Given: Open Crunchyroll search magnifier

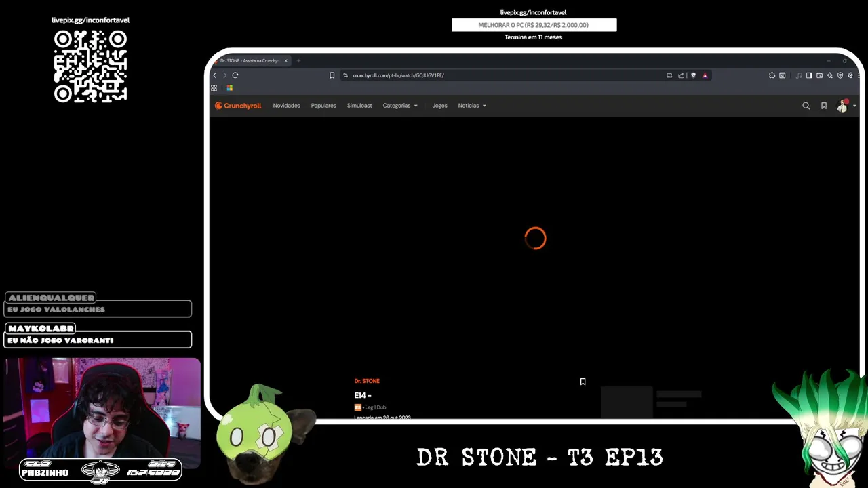Looking at the screenshot, I should pyautogui.click(x=806, y=106).
